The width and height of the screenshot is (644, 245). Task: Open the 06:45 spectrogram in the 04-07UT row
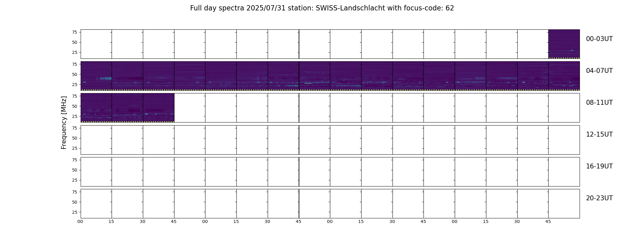(x=439, y=76)
